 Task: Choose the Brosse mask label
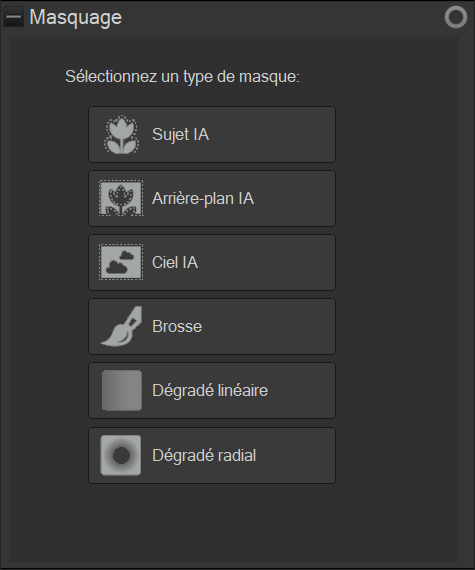(x=177, y=326)
